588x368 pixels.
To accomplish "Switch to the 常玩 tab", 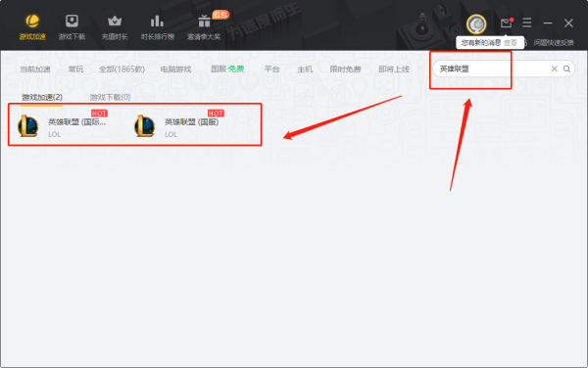I will coord(75,69).
